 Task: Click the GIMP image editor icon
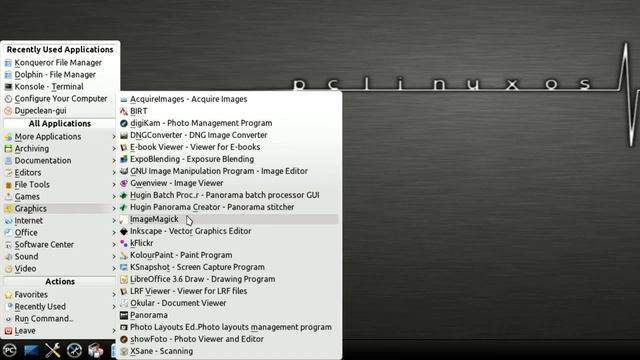click(124, 171)
